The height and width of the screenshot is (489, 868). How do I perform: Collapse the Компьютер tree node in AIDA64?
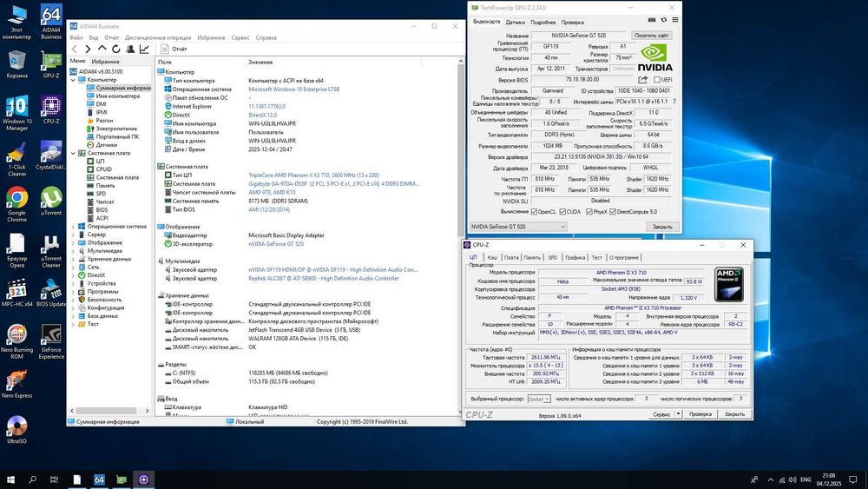click(73, 80)
